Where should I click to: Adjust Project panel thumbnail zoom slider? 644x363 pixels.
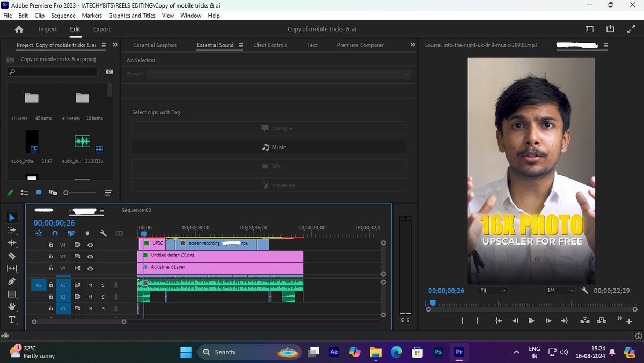click(x=80, y=192)
